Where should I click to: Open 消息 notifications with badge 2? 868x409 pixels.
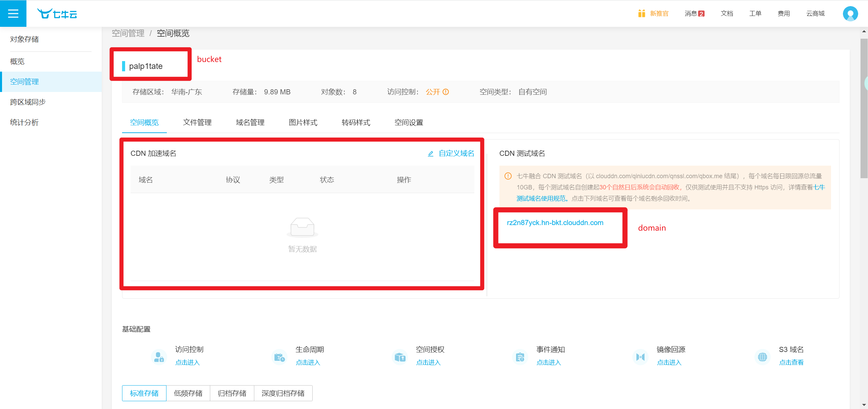694,14
